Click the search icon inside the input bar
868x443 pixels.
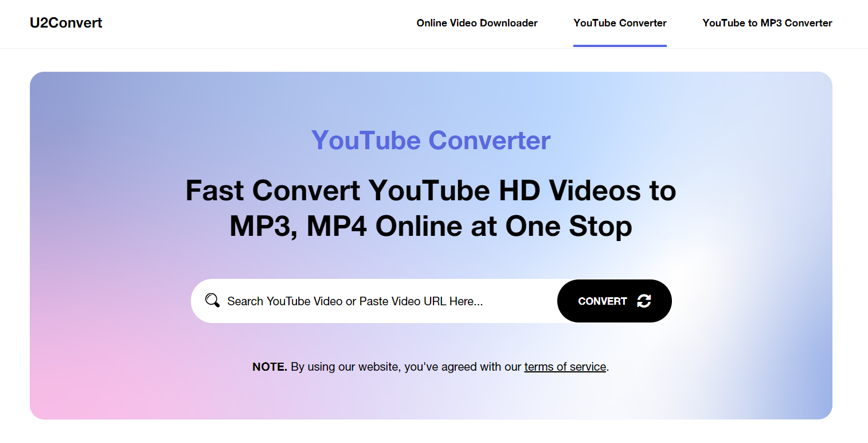tap(212, 300)
